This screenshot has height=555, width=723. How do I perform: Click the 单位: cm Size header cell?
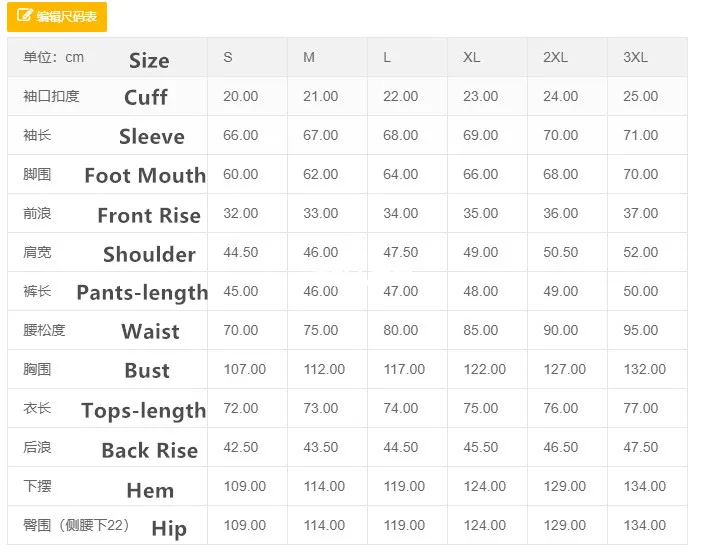pyautogui.click(x=107, y=58)
